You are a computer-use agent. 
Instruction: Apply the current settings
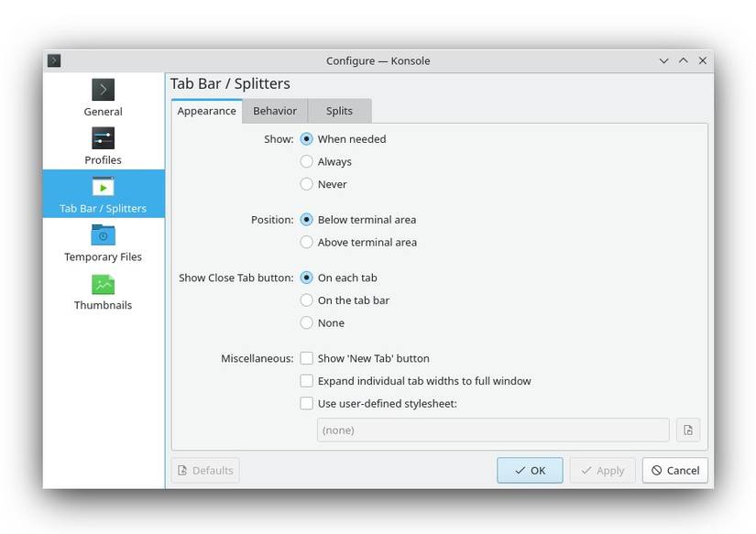coord(602,470)
